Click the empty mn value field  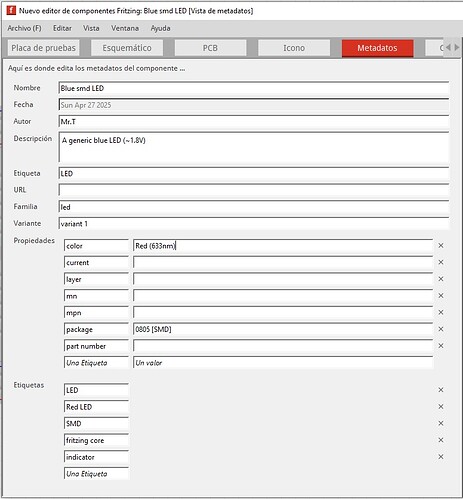[283, 296]
